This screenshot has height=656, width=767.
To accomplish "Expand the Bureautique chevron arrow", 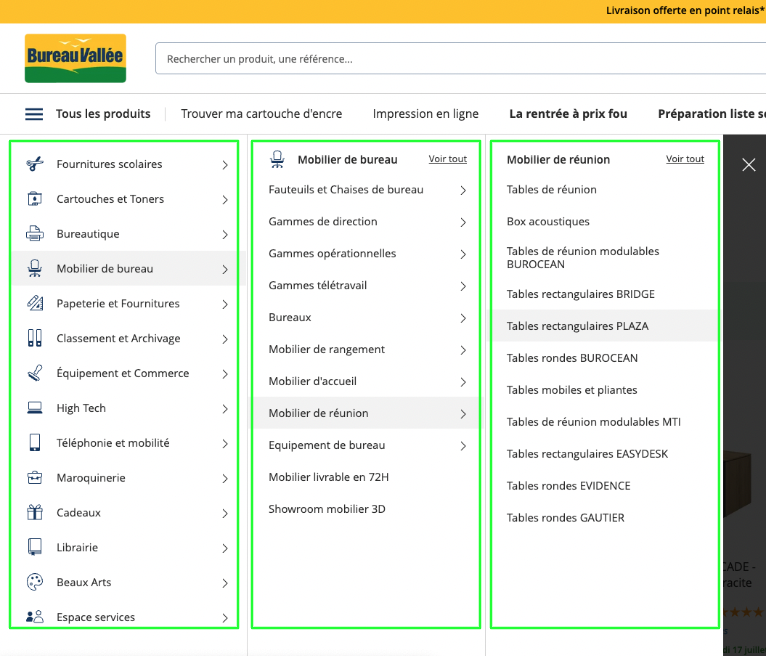I will (x=225, y=234).
